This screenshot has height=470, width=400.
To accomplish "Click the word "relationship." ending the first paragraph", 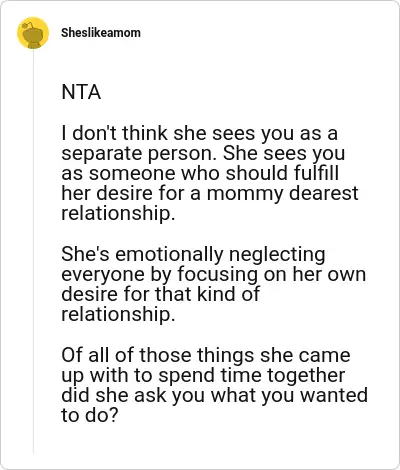I will (118, 213).
